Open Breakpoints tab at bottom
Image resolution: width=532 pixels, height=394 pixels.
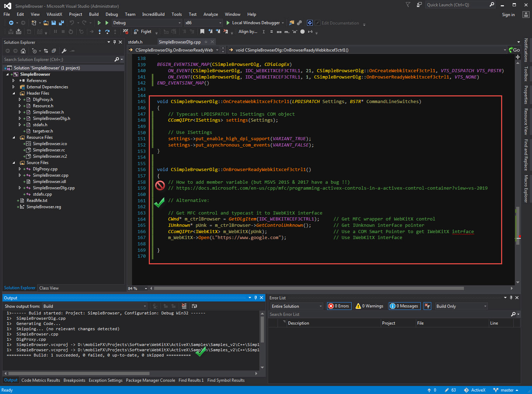(74, 380)
